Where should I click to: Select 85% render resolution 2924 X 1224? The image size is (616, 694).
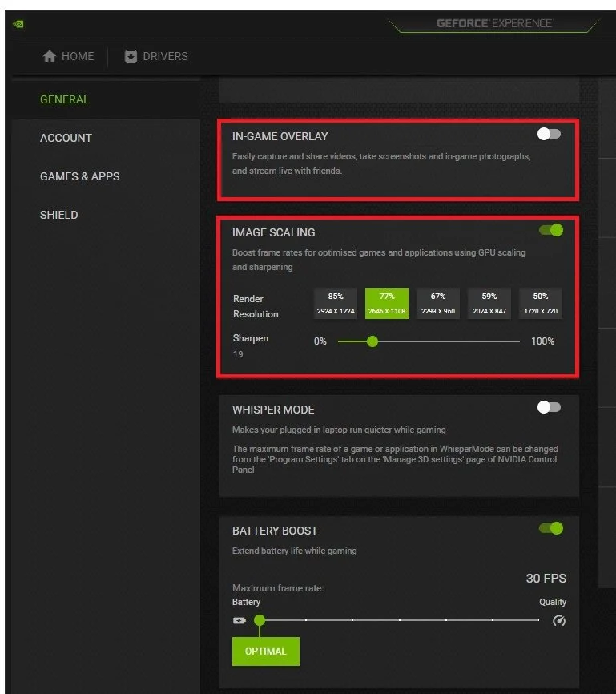pyautogui.click(x=336, y=304)
